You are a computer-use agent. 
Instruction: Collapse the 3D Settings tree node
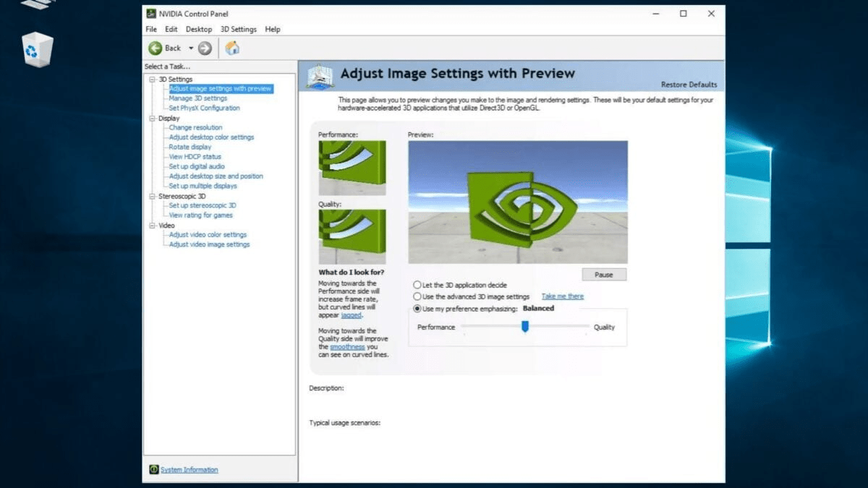[153, 79]
